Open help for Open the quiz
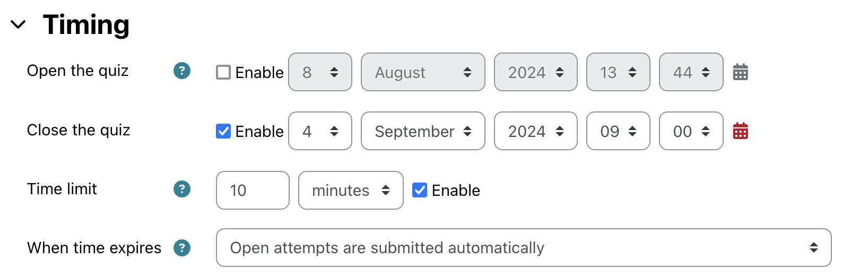 coord(182,71)
